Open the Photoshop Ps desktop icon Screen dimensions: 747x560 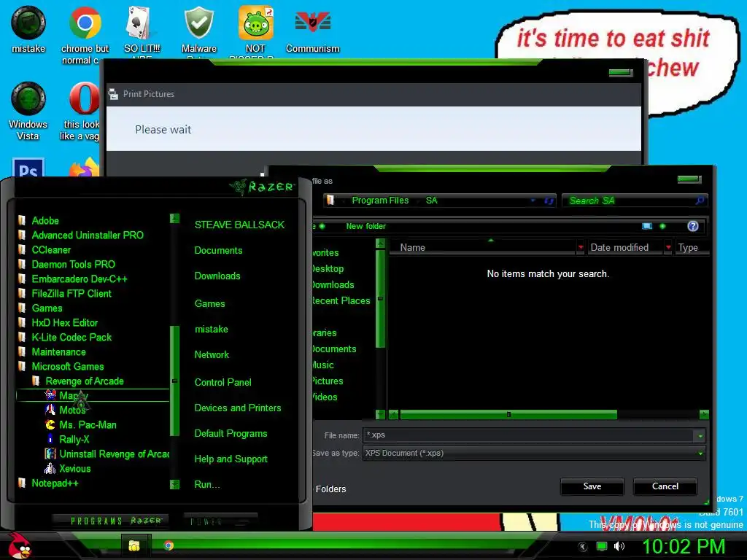[28, 168]
